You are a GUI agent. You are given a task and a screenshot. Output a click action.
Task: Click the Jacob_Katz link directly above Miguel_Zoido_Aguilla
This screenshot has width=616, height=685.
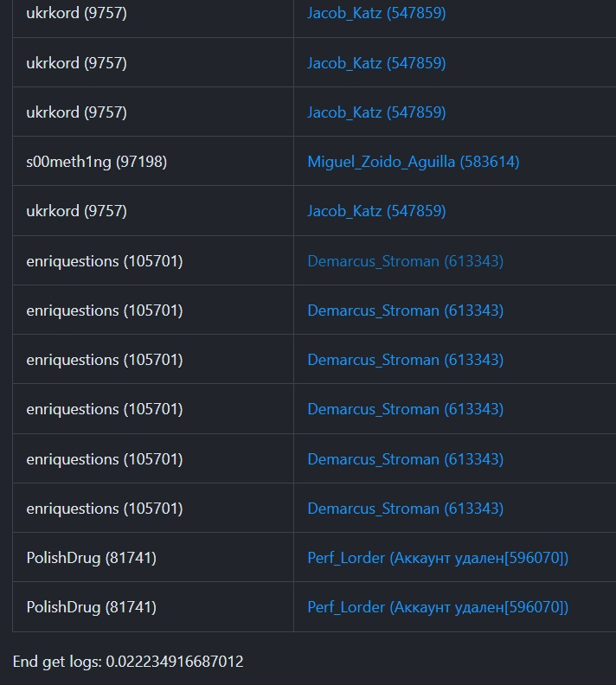(376, 112)
